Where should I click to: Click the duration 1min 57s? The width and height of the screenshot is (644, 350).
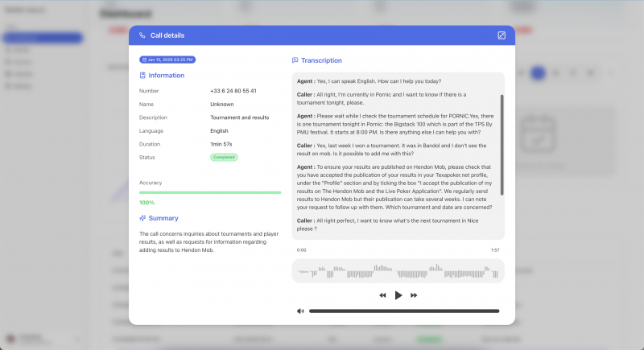click(221, 144)
